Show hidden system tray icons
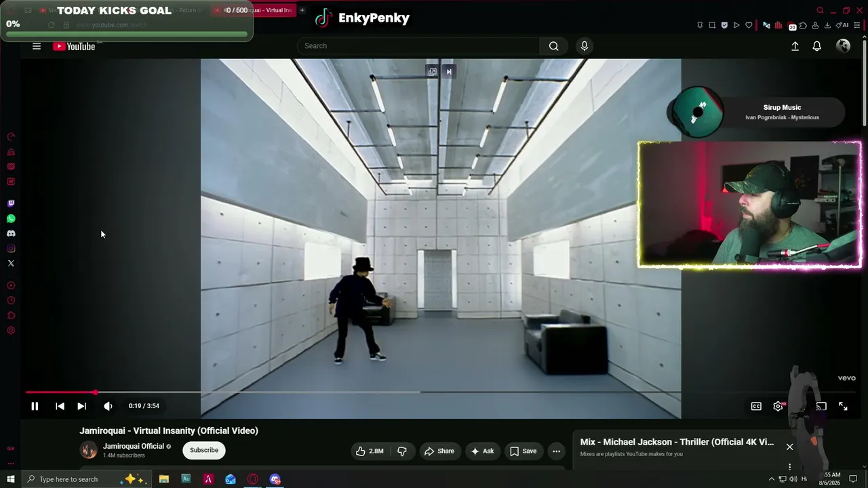Screen dimensions: 868x488 771,479
